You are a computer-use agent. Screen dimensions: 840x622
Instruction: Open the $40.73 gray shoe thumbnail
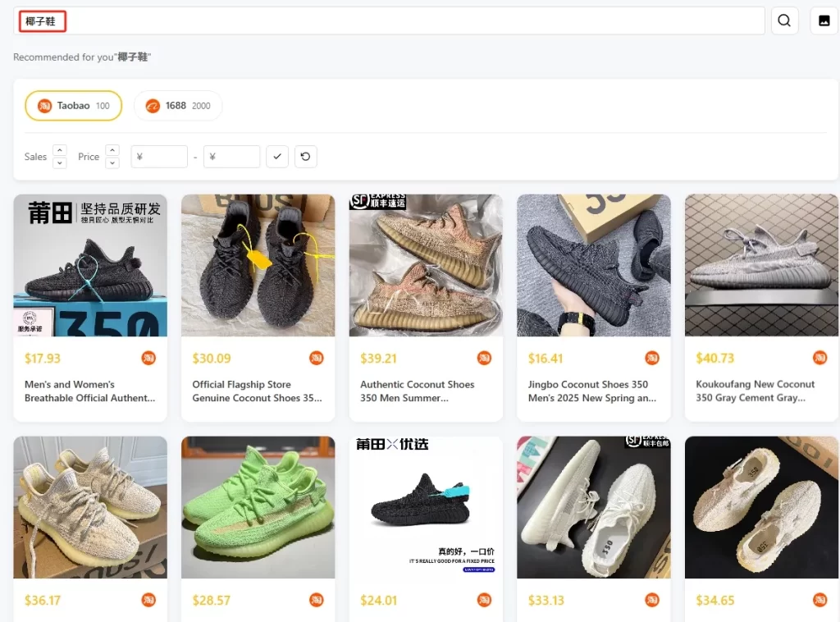click(761, 265)
